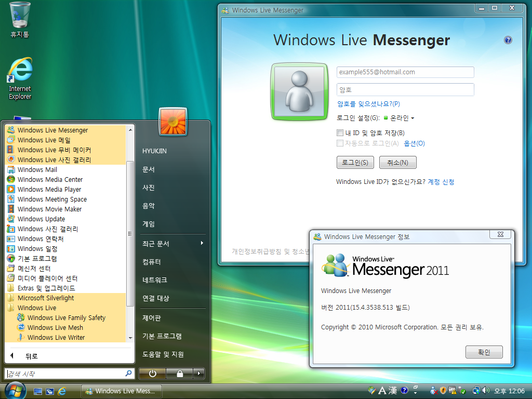
Task: Open 미디어 플레이어 센터 entry
Action: click(x=65, y=278)
